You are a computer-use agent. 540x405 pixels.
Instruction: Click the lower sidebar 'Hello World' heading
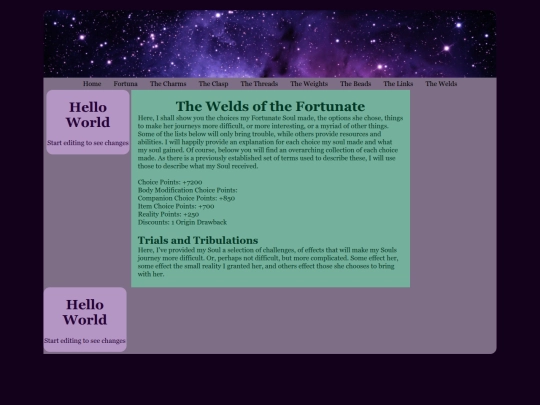coord(85,312)
